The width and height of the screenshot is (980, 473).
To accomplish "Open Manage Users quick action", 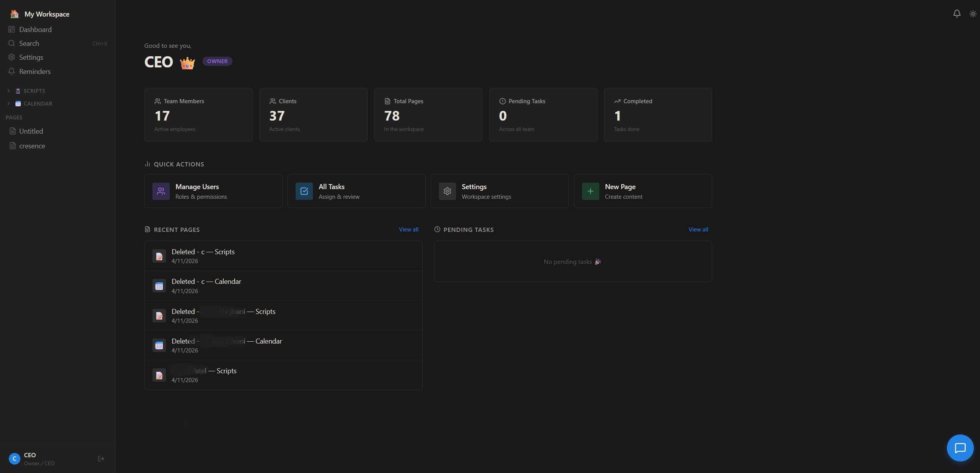I will [213, 191].
